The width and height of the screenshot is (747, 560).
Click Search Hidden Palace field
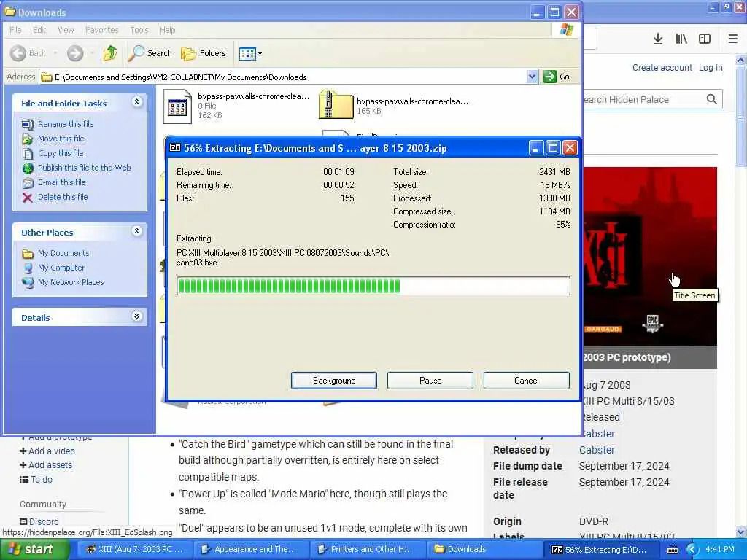pos(640,99)
